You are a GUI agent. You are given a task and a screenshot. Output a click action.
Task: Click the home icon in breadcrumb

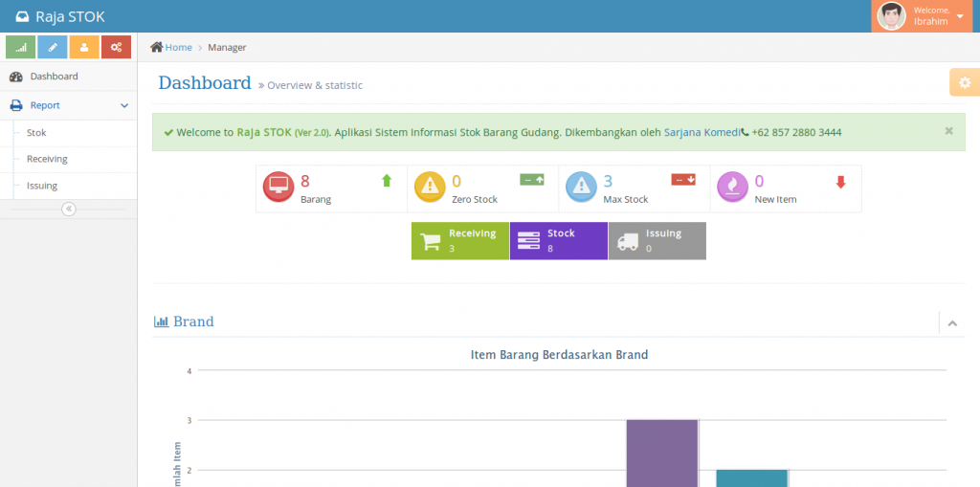pos(156,47)
